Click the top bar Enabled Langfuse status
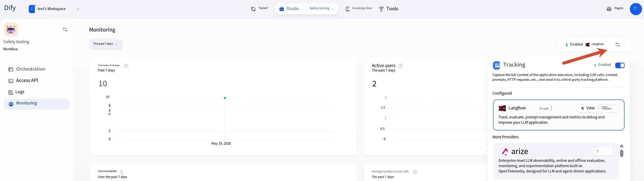 [x=584, y=44]
